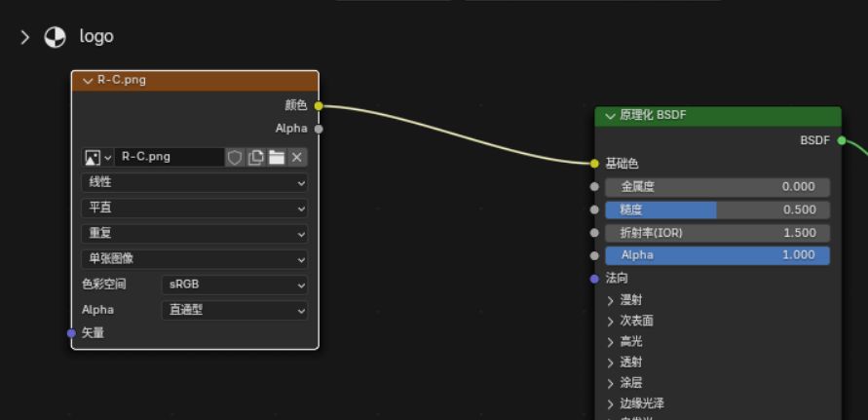
Task: Click the green BSDF output socket
Action: (x=842, y=140)
